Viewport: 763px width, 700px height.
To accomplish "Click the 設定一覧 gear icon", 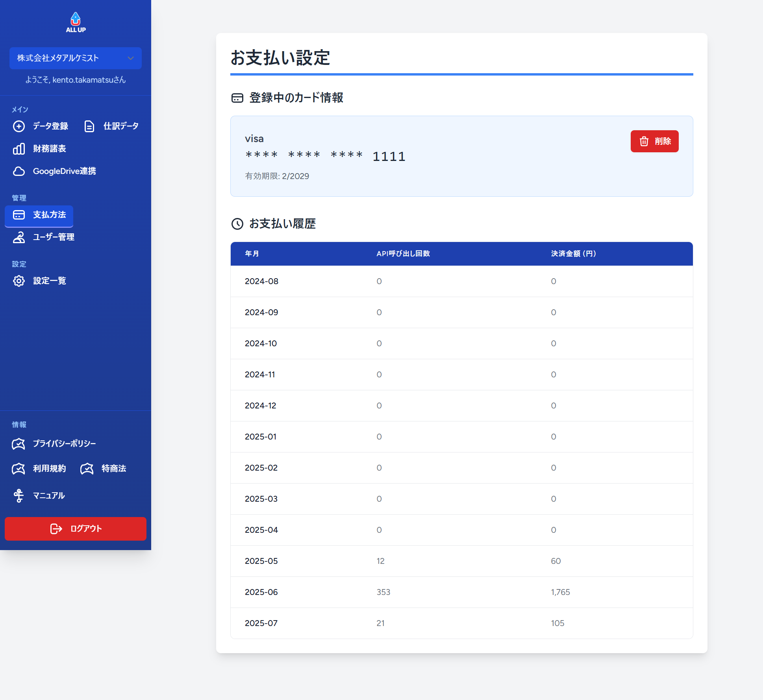I will (x=19, y=281).
